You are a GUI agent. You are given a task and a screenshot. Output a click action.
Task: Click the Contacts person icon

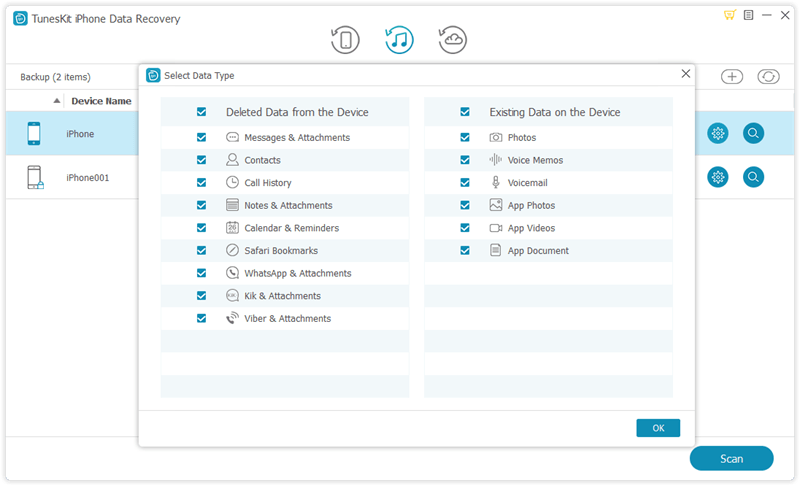point(232,160)
